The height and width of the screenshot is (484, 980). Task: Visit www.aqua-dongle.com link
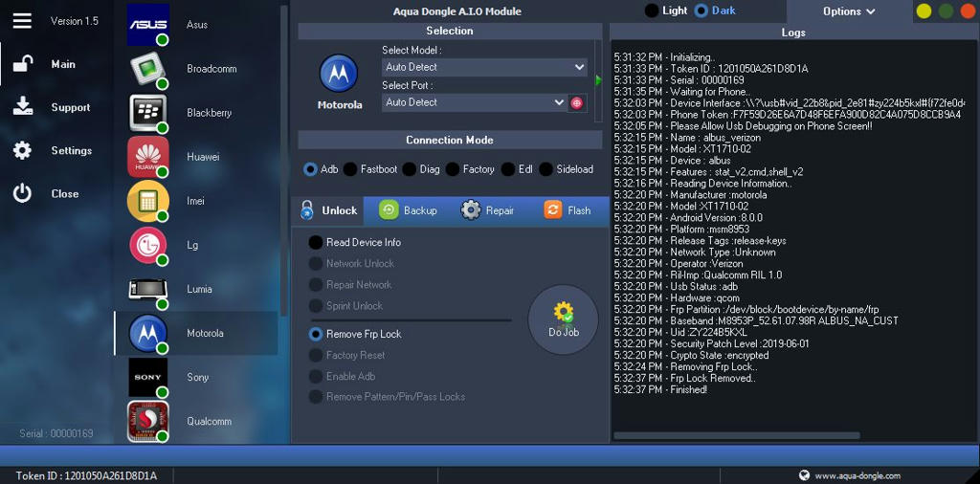[857, 476]
